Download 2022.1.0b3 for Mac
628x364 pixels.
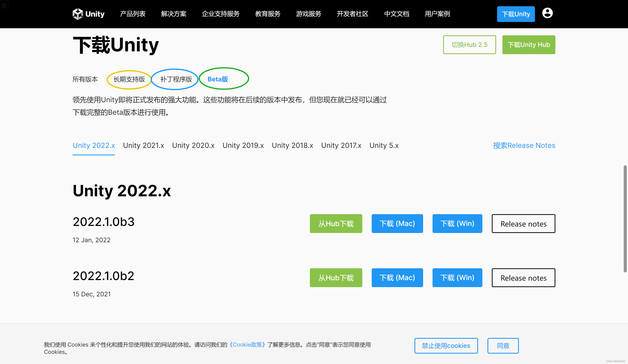pos(397,224)
